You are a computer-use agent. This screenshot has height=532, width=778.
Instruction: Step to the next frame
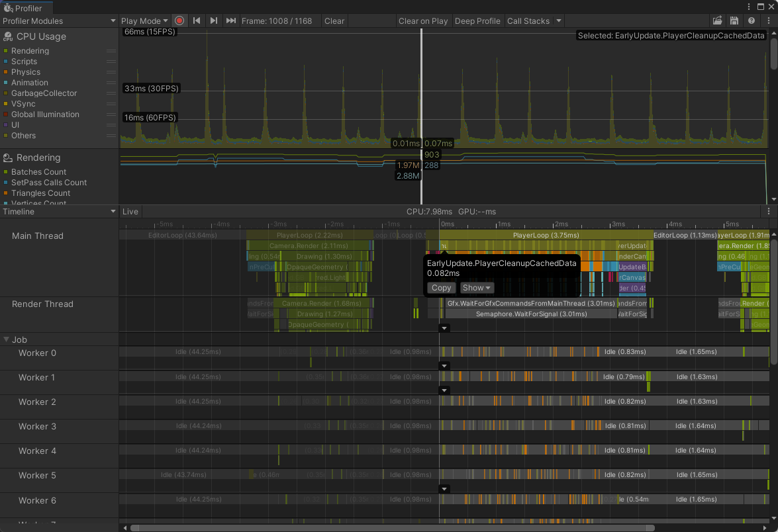214,21
